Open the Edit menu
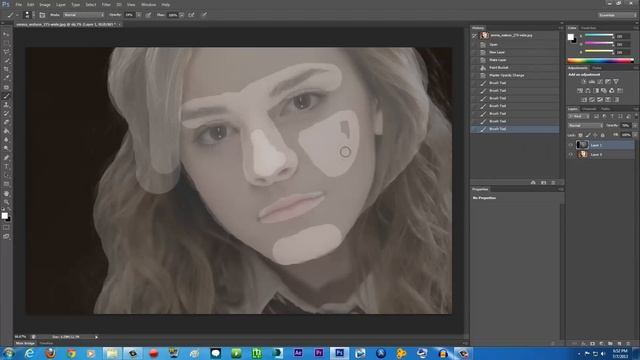The height and width of the screenshot is (360, 640). (31, 4)
